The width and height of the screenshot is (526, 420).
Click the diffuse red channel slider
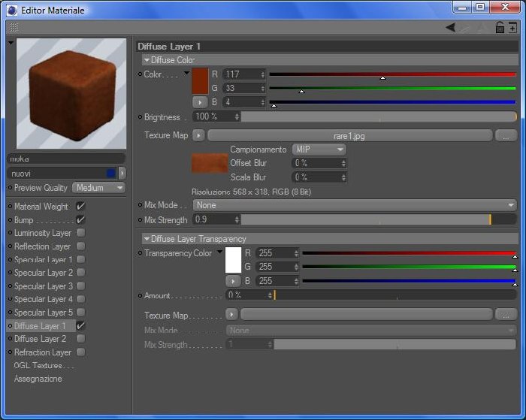click(x=392, y=74)
